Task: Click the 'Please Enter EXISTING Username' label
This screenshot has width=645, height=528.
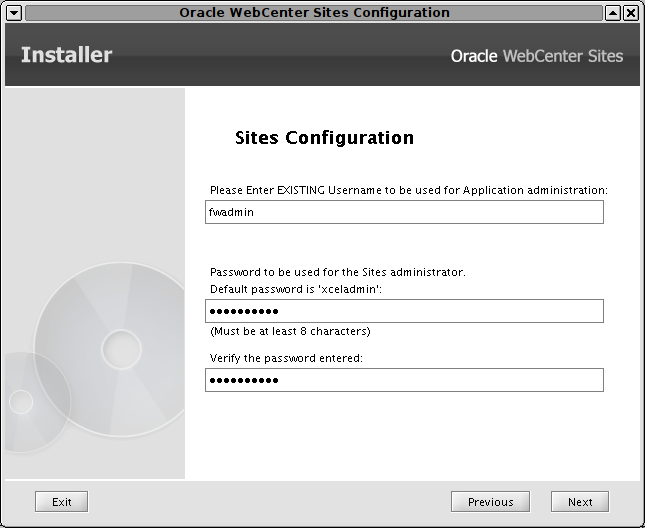Action: point(408,190)
